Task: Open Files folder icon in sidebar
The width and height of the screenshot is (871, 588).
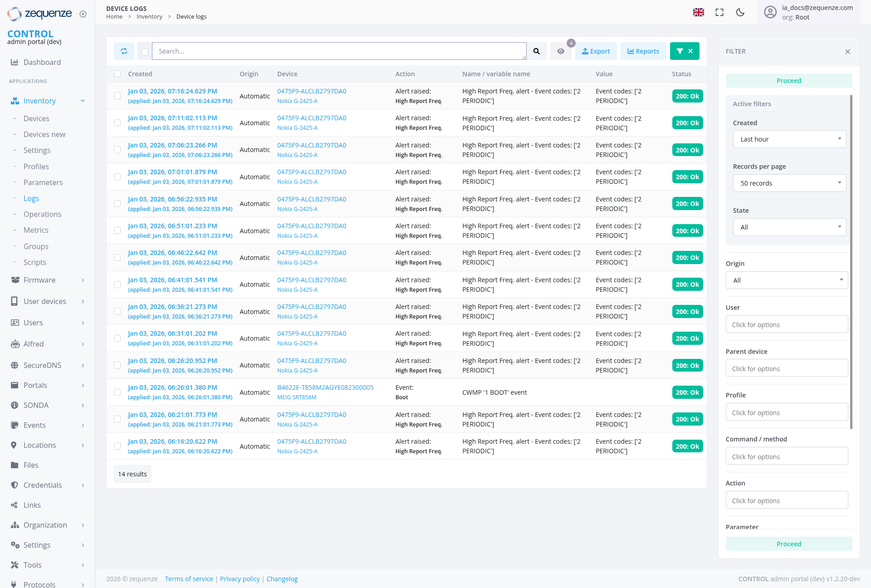Action: pyautogui.click(x=15, y=465)
